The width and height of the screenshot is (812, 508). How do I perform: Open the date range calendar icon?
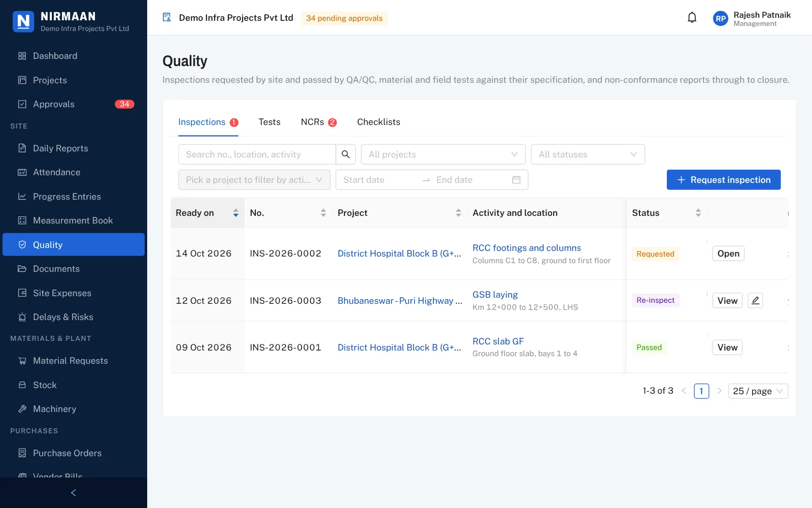click(516, 180)
